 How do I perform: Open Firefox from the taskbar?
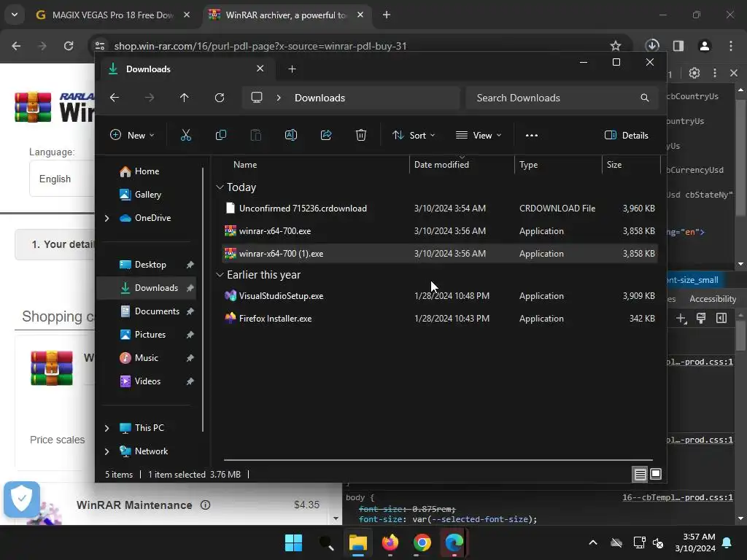pyautogui.click(x=390, y=542)
